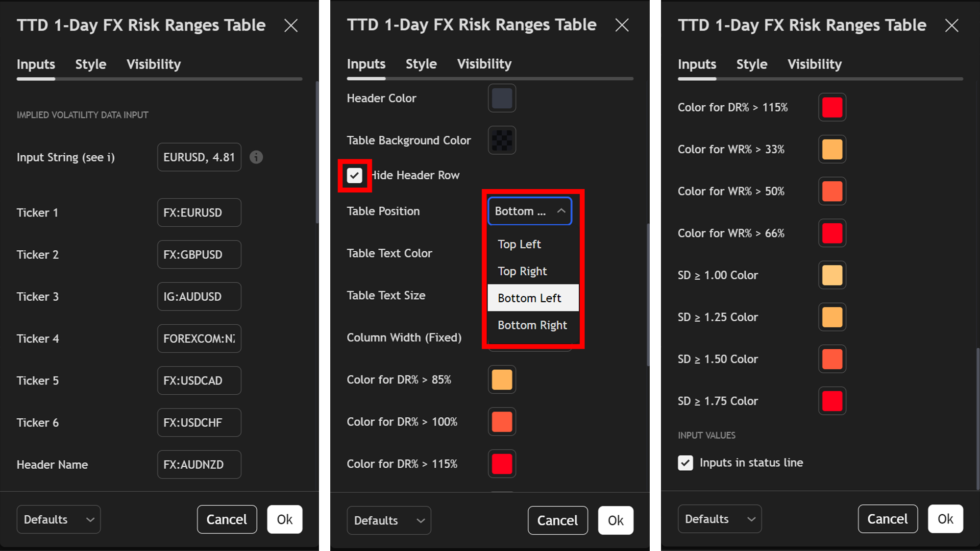This screenshot has width=980, height=551.
Task: Open Table Background Color transparent swatch
Action: coord(502,141)
